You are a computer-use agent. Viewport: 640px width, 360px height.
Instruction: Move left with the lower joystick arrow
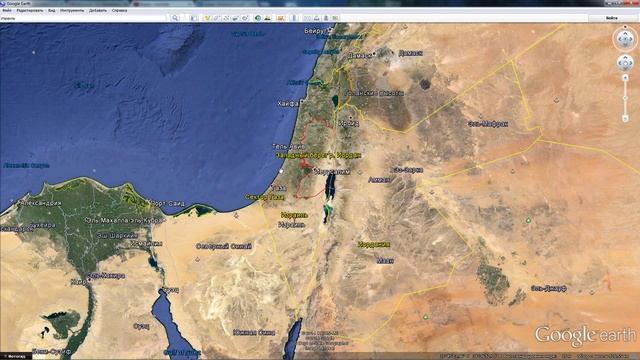pyautogui.click(x=620, y=63)
